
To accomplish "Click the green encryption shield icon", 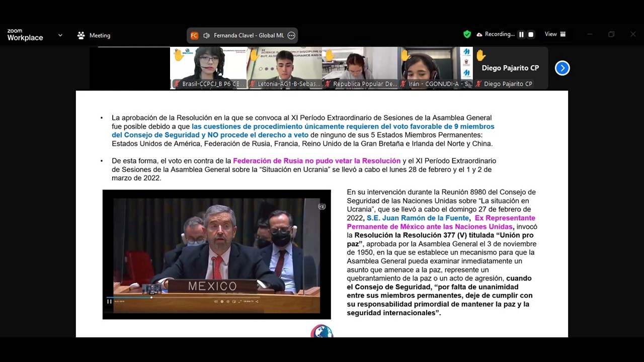I will click(467, 34).
